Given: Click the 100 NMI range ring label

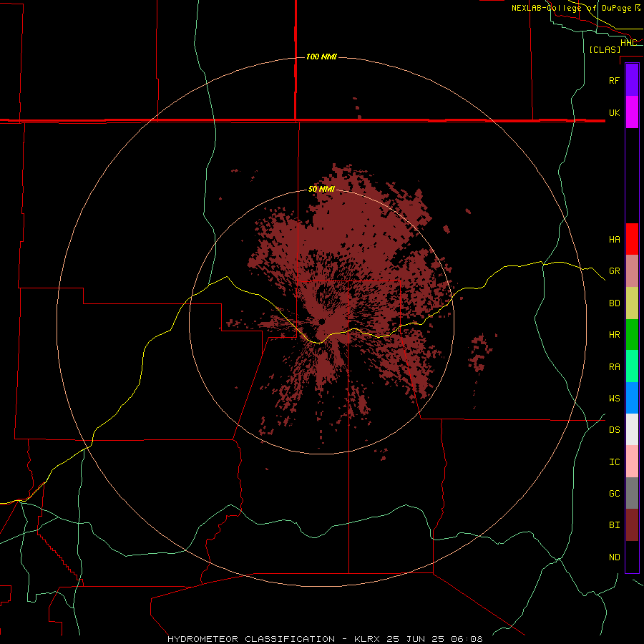Looking at the screenshot, I should 321,57.
